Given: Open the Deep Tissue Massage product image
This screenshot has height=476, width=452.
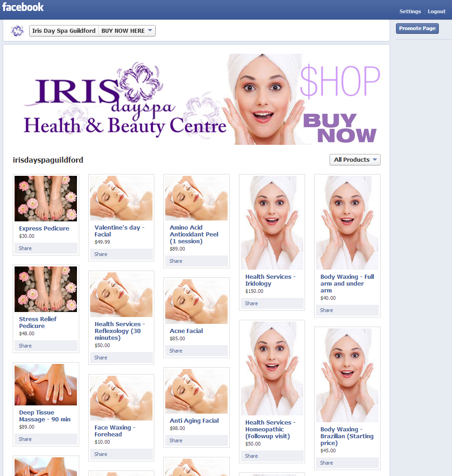Looking at the screenshot, I should (46, 385).
